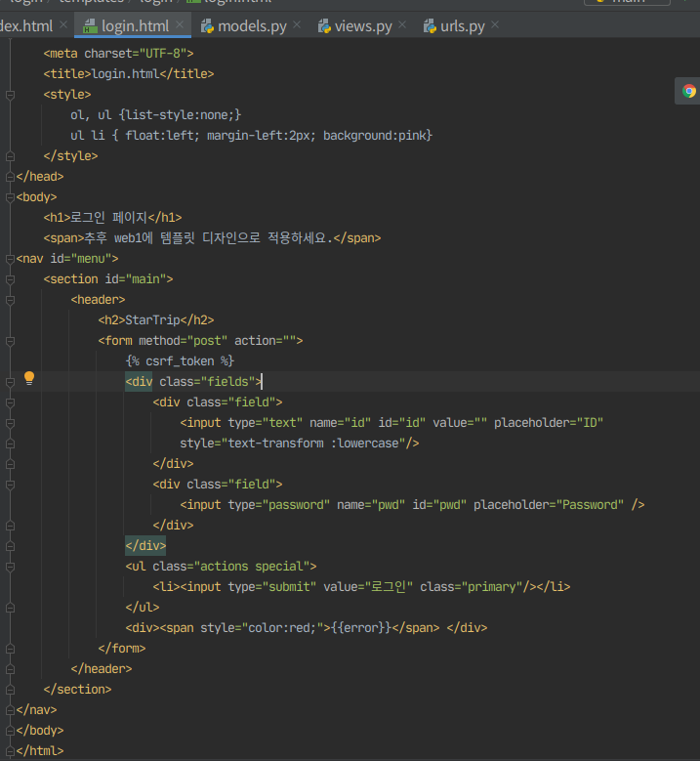Close the login.html tab
The height and width of the screenshot is (761, 700).
(180, 24)
